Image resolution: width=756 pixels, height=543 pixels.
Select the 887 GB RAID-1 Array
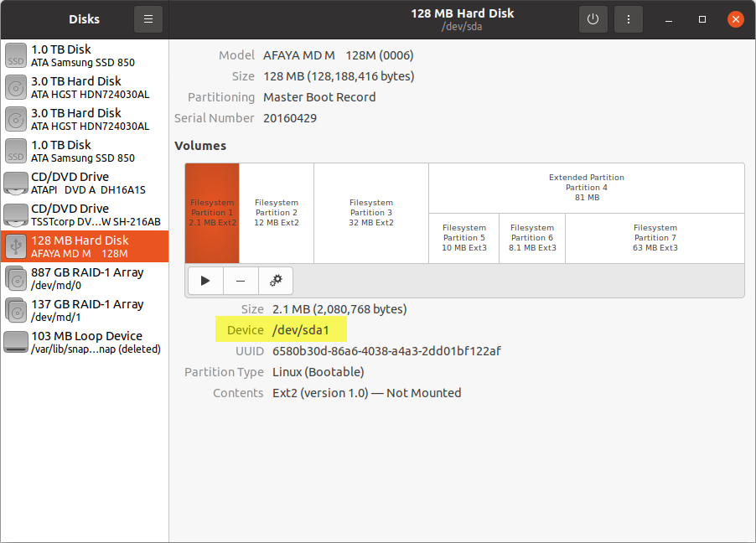[x=84, y=279]
